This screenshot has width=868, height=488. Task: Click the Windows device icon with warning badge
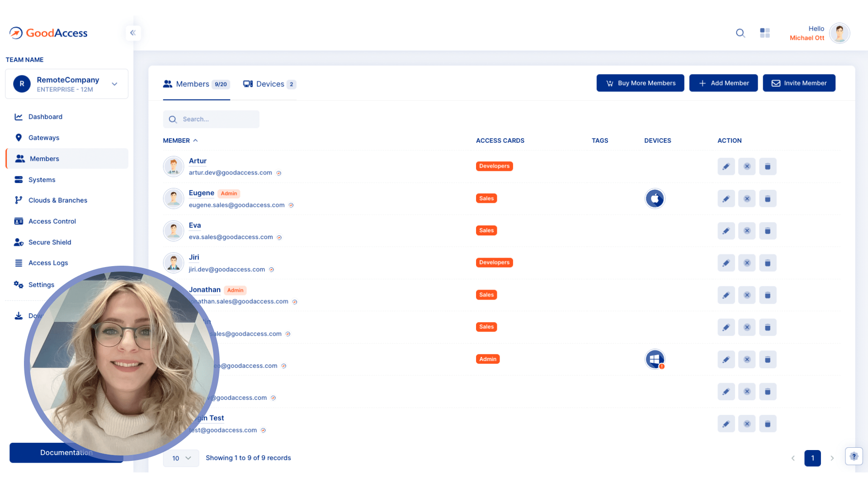655,359
